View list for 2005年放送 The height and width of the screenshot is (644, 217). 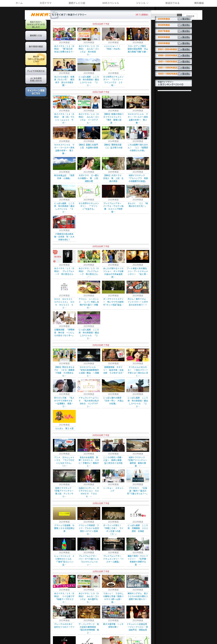click(184, 43)
